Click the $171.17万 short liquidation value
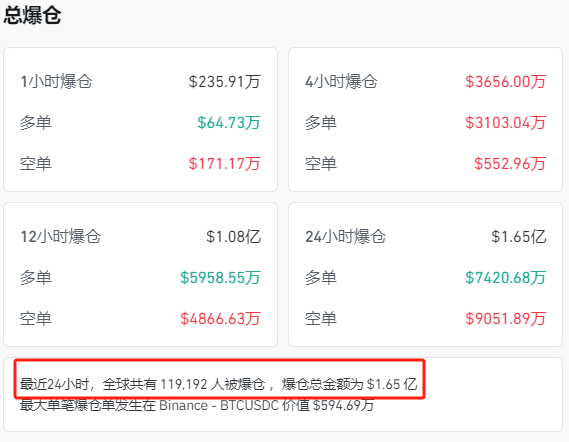The width and height of the screenshot is (569, 442). pyautogui.click(x=225, y=164)
